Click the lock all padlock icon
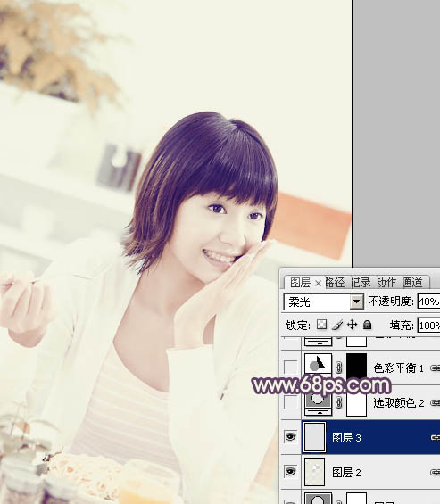Image resolution: width=440 pixels, height=504 pixels. pyautogui.click(x=367, y=325)
